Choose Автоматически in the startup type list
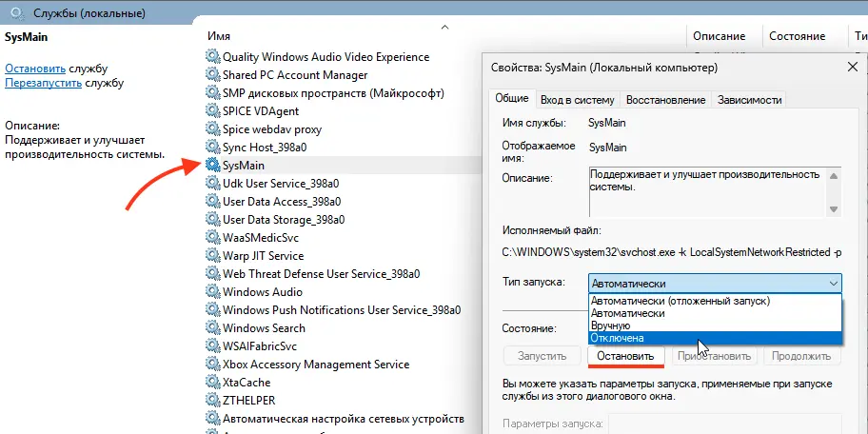868x434 pixels. coord(715,313)
